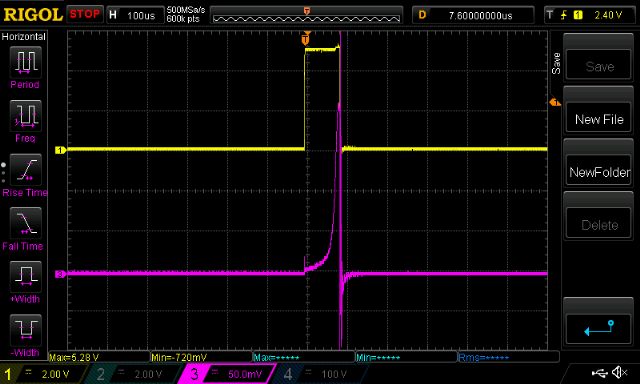Click the back arrow return icon
This screenshot has height=384, width=640.
pyautogui.click(x=598, y=329)
